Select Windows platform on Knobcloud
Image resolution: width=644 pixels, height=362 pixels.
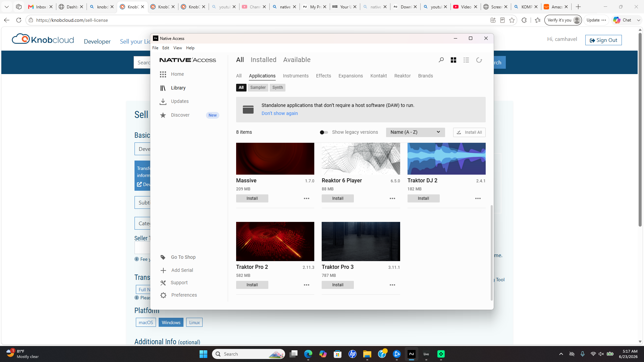point(171,322)
